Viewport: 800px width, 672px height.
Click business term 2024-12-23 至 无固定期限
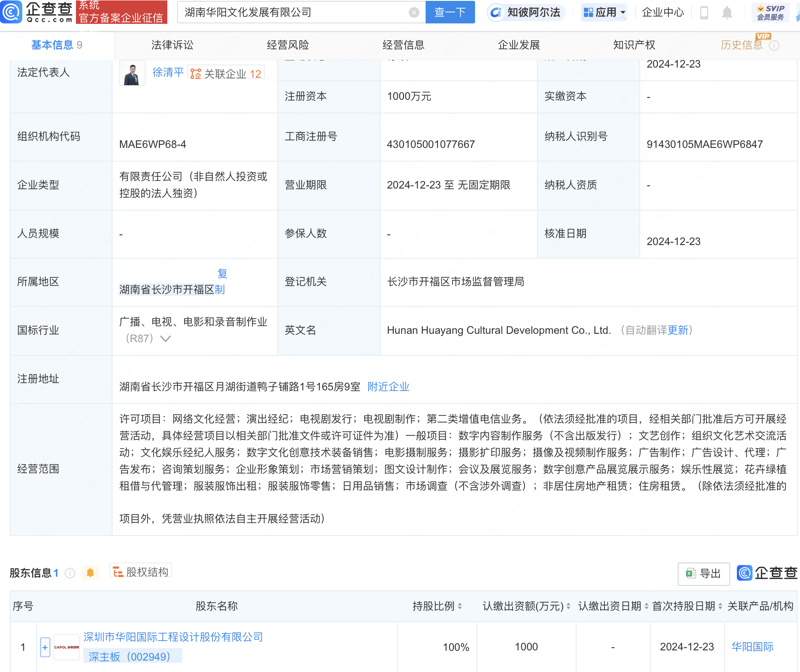point(449,185)
